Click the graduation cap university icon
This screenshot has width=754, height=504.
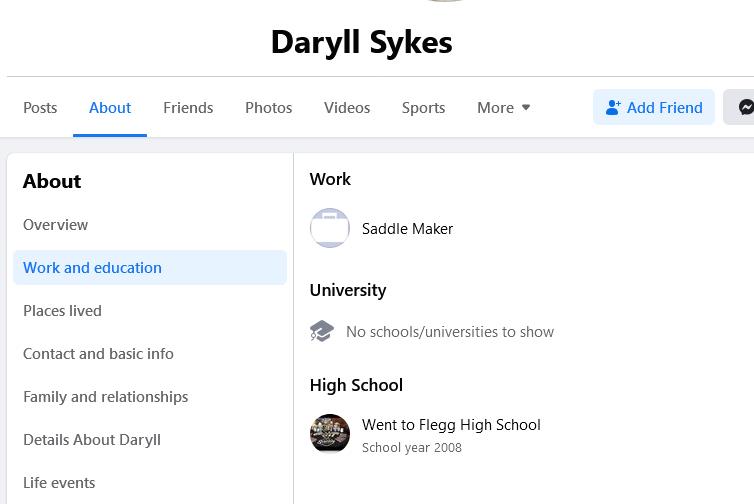pyautogui.click(x=322, y=331)
